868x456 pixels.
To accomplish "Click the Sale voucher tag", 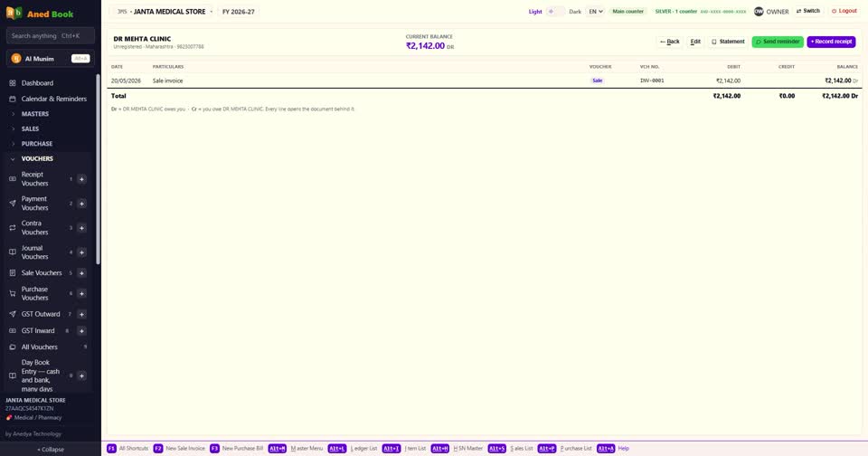I will [x=598, y=81].
